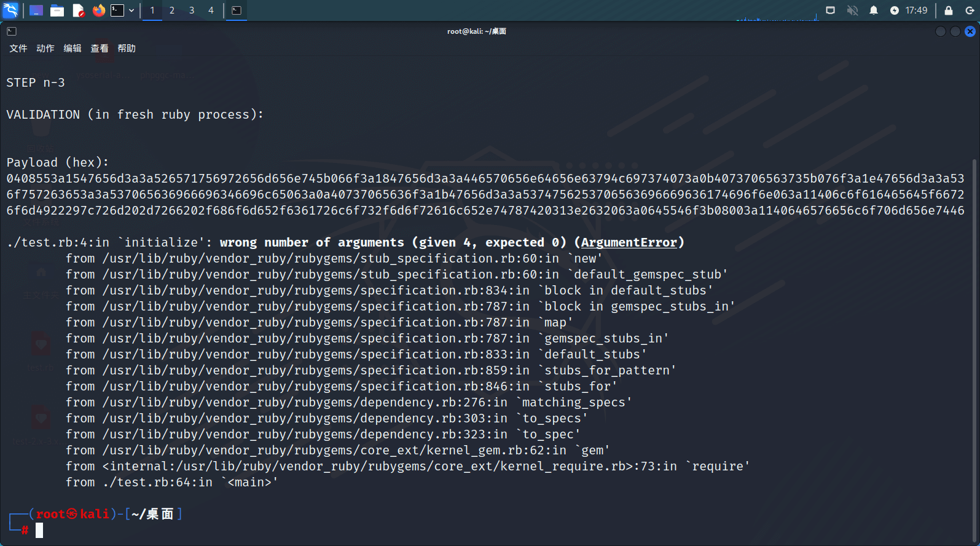Click the kernel_gem.rb:62 `gem' line
The image size is (980, 546).
pyautogui.click(x=338, y=450)
